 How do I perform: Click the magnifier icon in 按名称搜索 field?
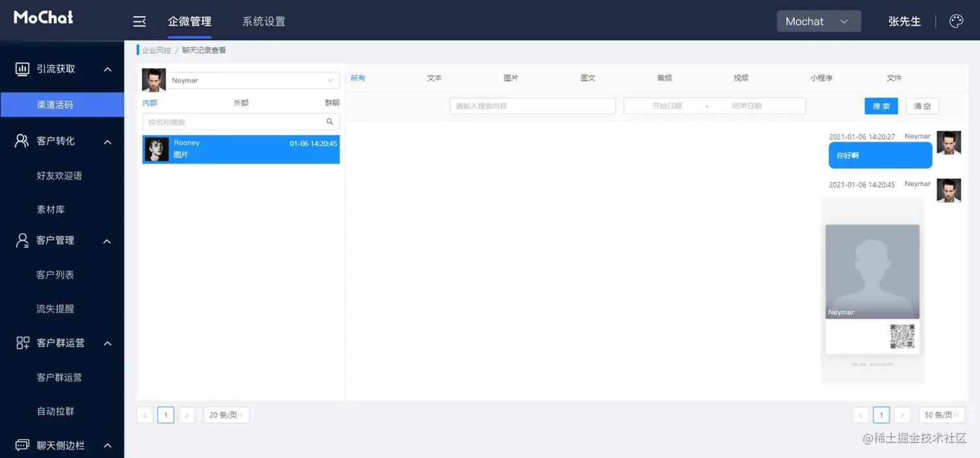[331, 121]
